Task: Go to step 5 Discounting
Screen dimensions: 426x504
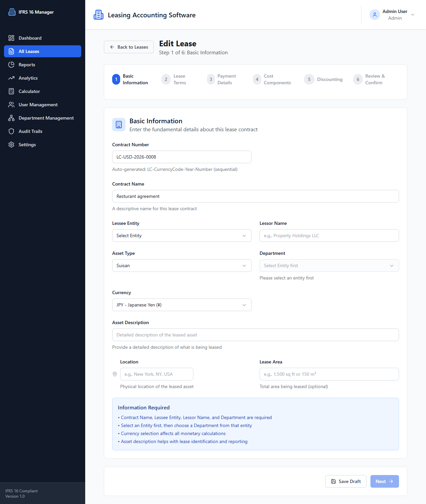Action: (323, 79)
